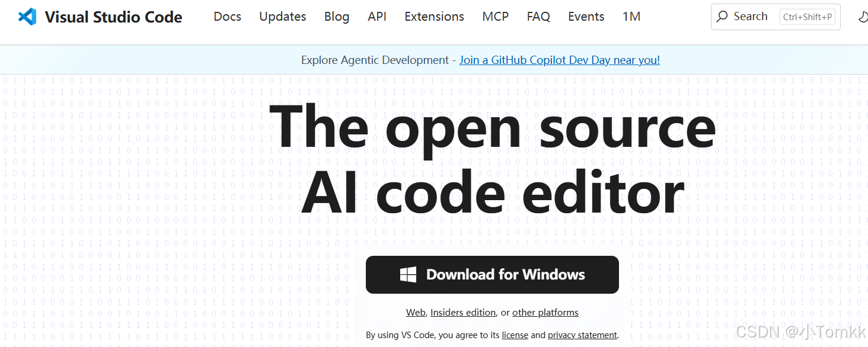
Task: Open the Events page
Action: (586, 17)
